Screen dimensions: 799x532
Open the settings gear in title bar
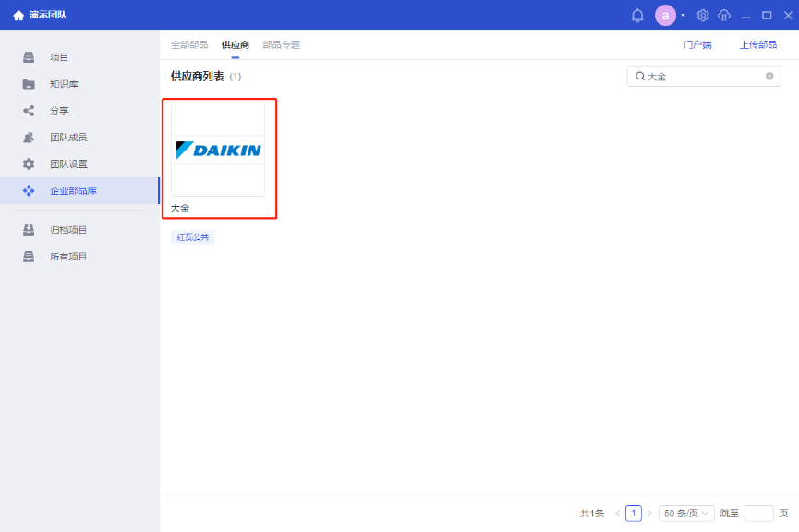703,16
